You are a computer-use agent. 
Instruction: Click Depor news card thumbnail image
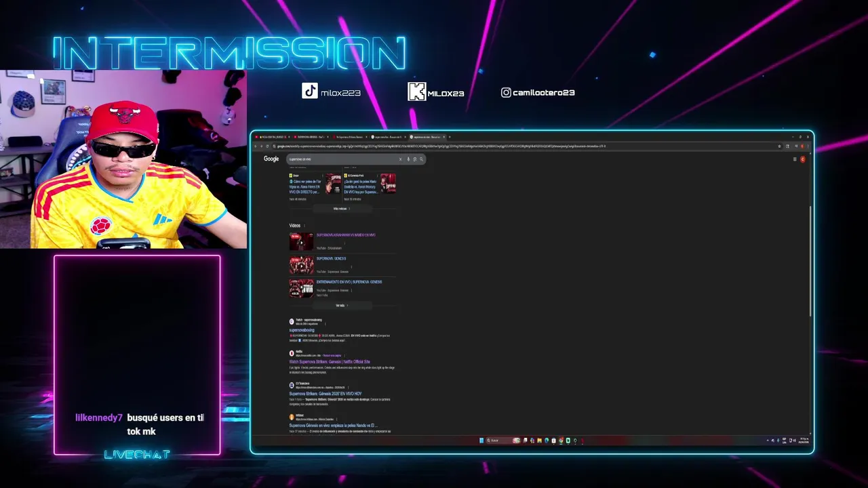(333, 183)
